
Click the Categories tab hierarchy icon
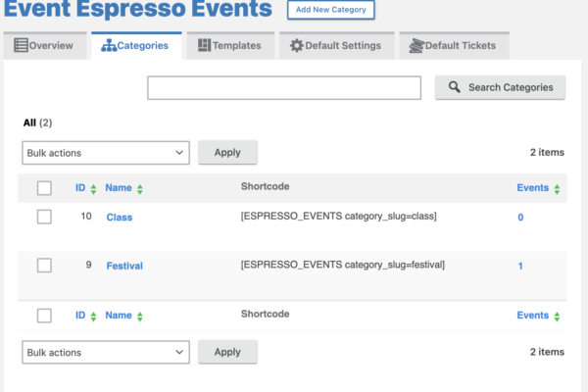[109, 45]
